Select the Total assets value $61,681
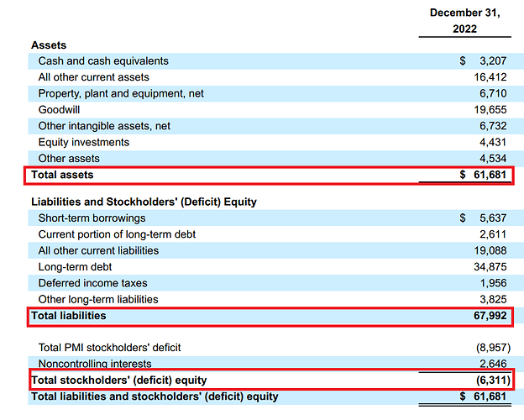This screenshot has width=524, height=420. pos(483,175)
